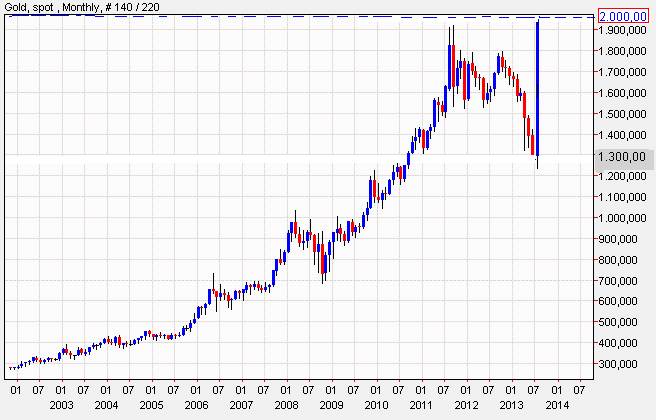The image size is (656, 420).
Task: Click the 600,000 price axis label
Action: [x=618, y=301]
